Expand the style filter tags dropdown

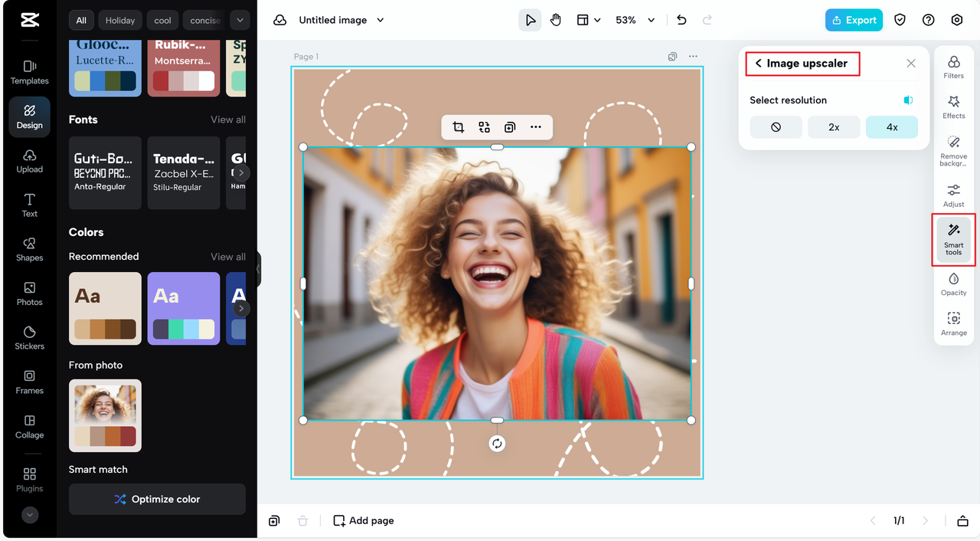pyautogui.click(x=240, y=20)
